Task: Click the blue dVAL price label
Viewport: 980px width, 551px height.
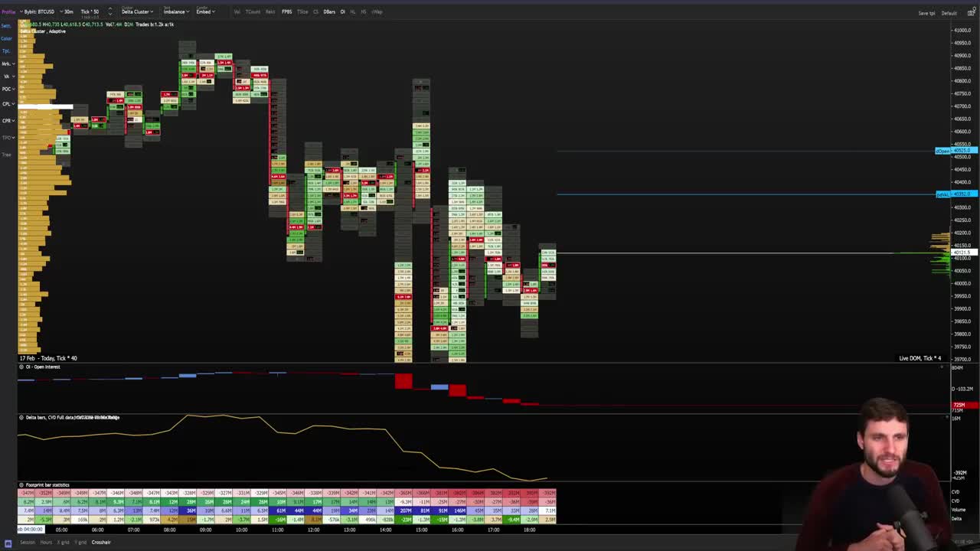Action: point(956,194)
